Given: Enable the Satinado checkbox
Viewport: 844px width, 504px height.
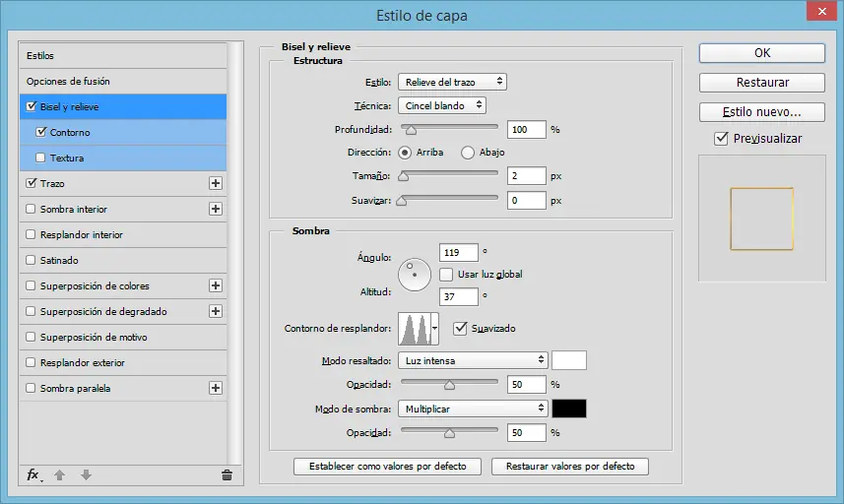Looking at the screenshot, I should pyautogui.click(x=31, y=260).
